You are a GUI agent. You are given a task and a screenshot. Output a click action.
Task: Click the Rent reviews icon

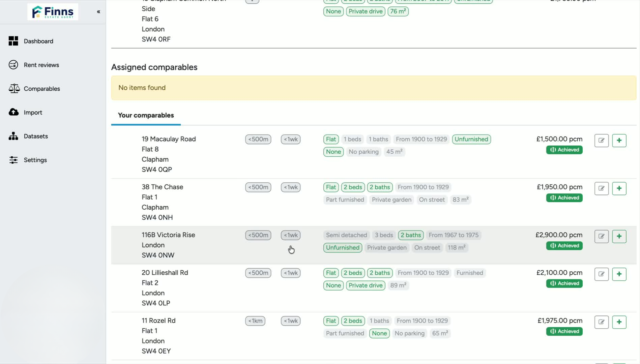[13, 65]
